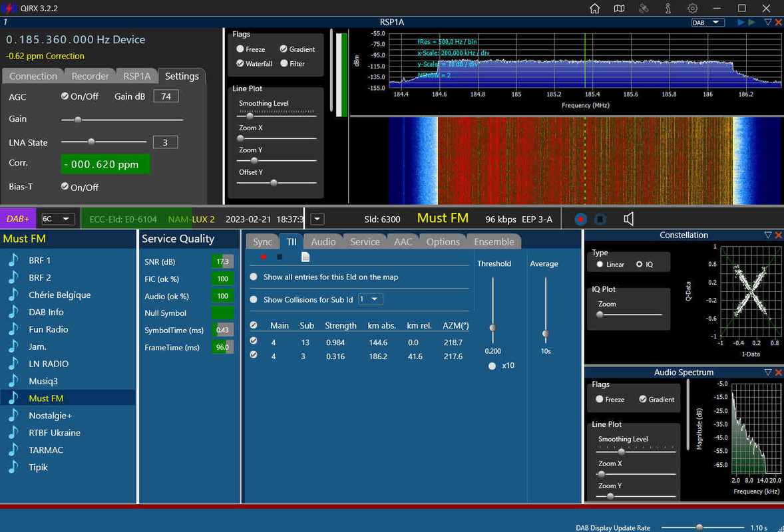Collapse the Audio Spectrum panel triangle
This screenshot has width=784, height=532.
click(x=768, y=372)
